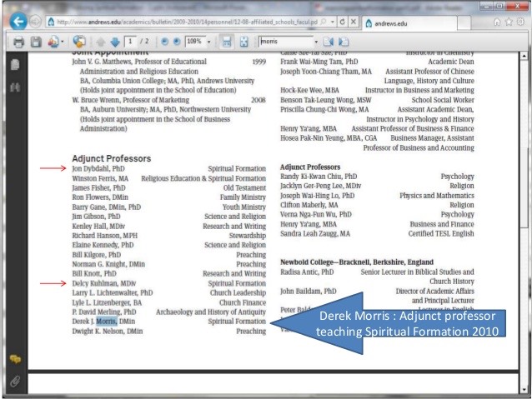532x399 pixels.
Task: Click the scrollbar down arrow
Action: click(x=524, y=390)
